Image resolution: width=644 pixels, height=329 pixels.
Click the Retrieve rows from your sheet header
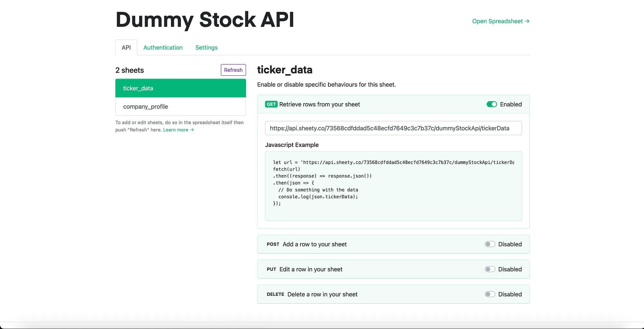tap(393, 104)
